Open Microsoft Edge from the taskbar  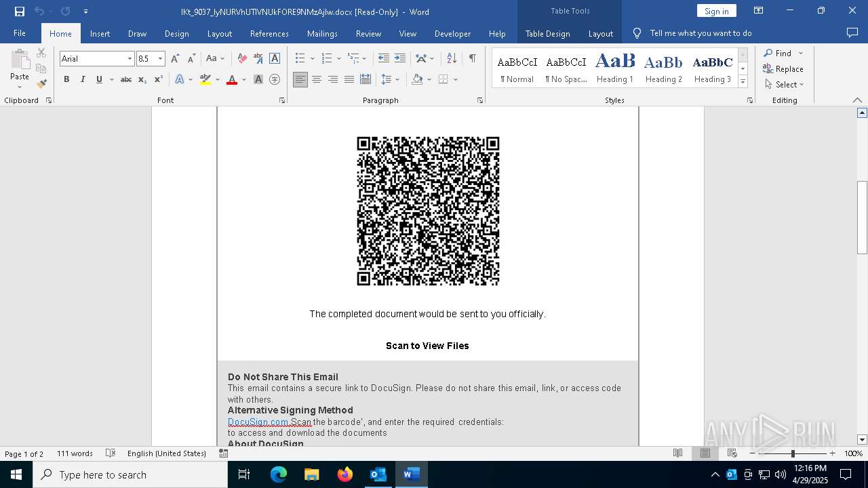[279, 474]
